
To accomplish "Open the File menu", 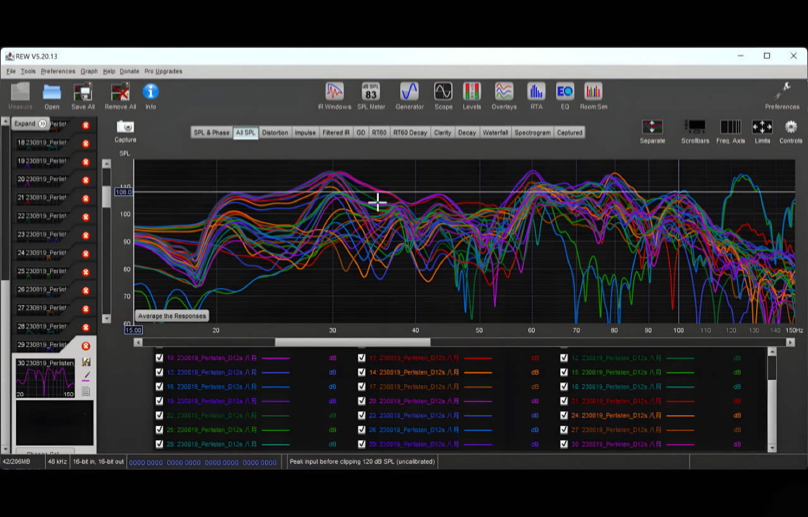I will tap(11, 71).
